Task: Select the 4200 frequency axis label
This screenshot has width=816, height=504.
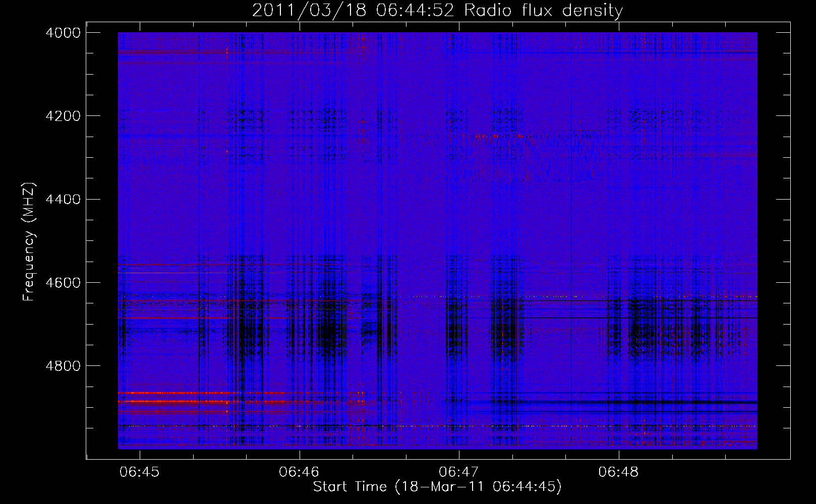Action: 63,116
